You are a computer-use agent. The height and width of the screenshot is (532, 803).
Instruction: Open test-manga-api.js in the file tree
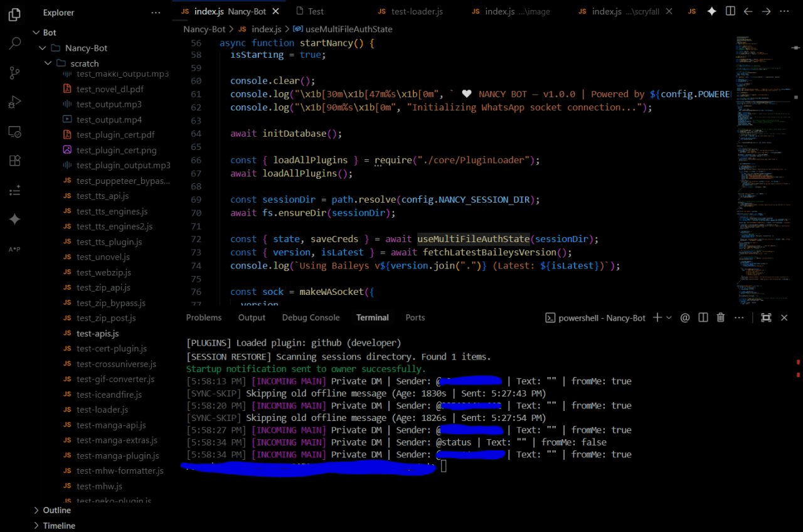point(111,425)
